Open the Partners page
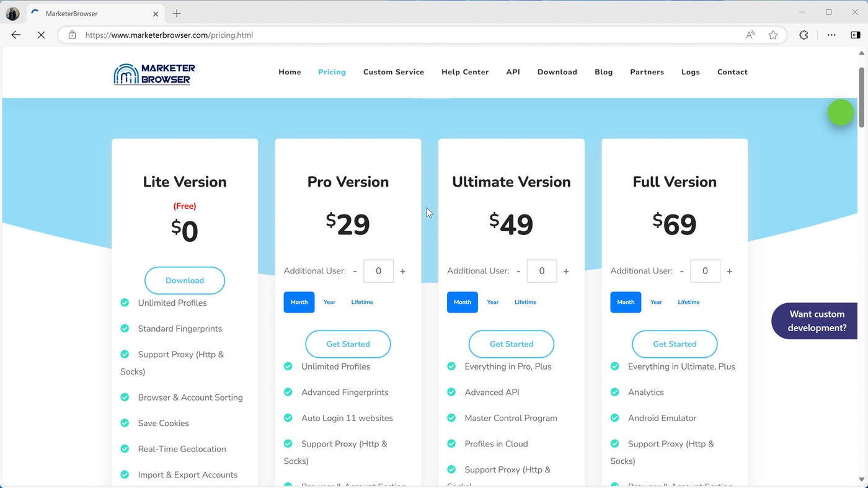Screen dimensions: 868x488 coord(647,72)
